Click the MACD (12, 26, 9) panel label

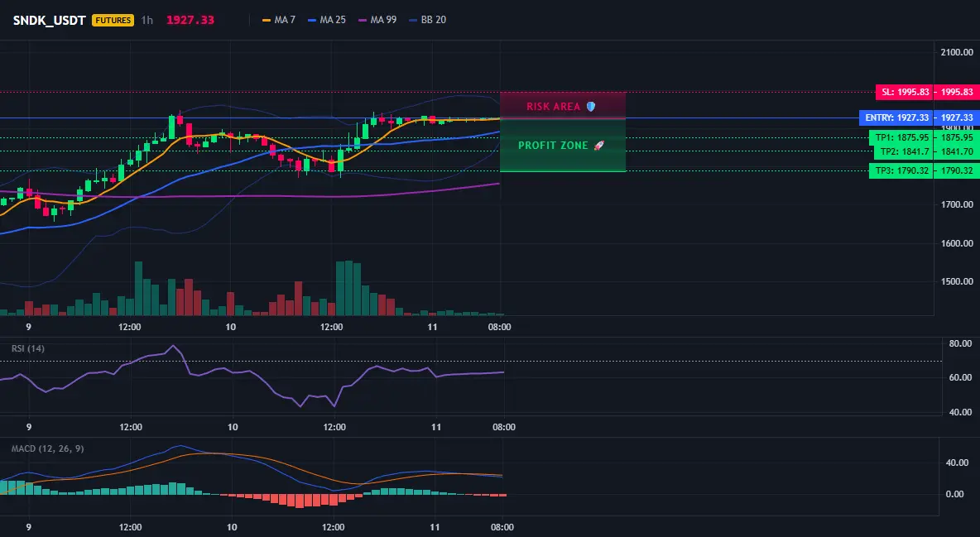pos(47,448)
